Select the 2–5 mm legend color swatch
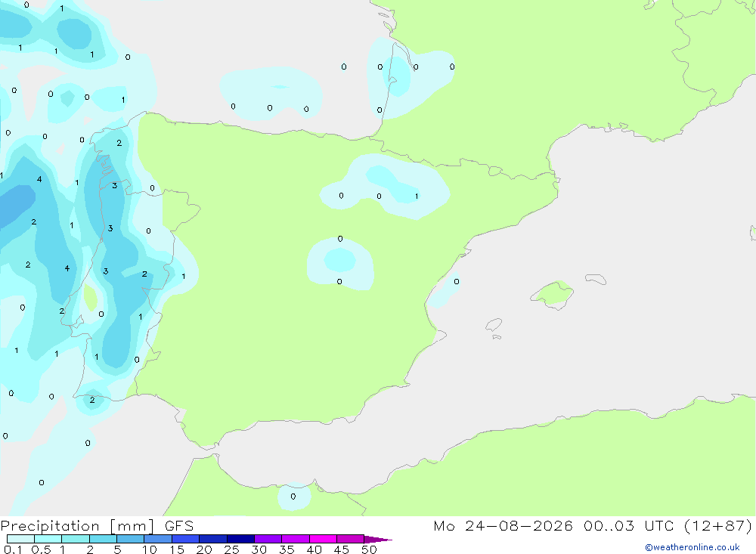Screen dimensions: 756x554 [x=103, y=539]
